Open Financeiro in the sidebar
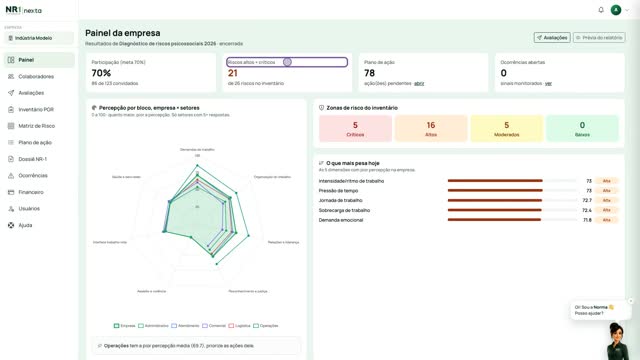 coord(39,192)
